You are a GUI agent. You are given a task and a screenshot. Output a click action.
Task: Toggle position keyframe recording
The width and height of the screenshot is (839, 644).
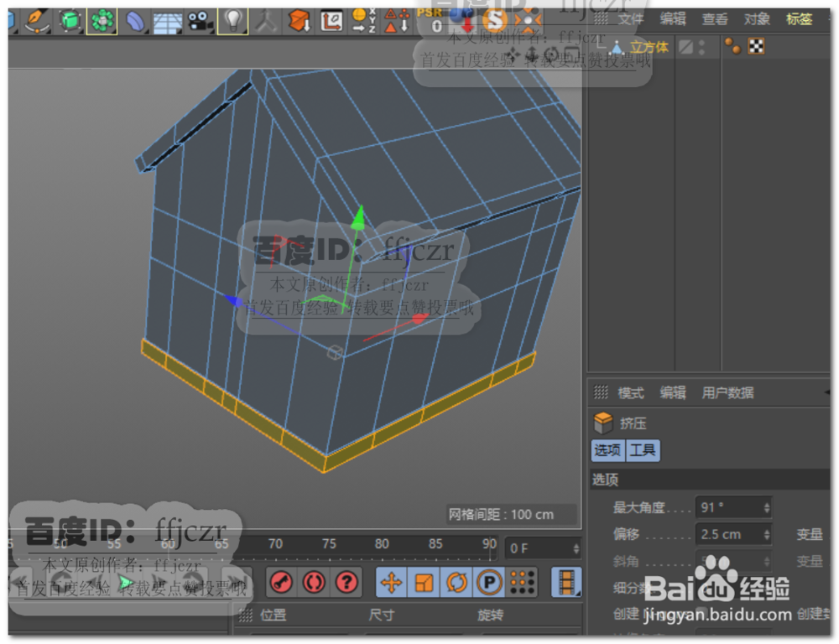(392, 582)
